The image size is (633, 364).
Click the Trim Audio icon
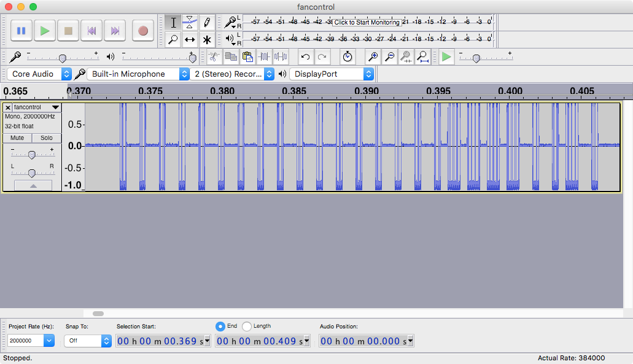[x=264, y=57]
